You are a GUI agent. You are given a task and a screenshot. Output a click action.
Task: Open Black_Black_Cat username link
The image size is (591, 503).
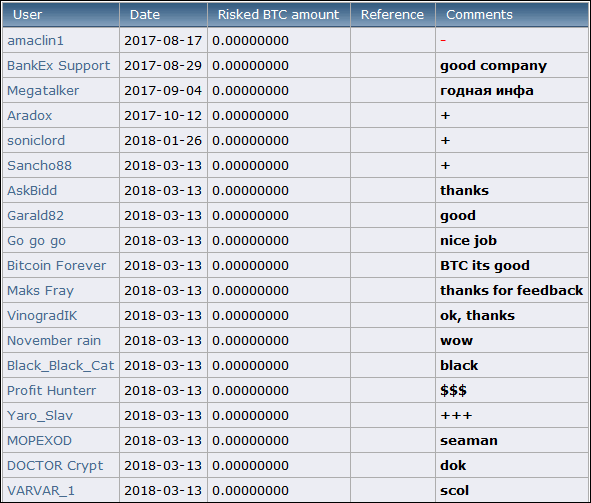(x=60, y=365)
